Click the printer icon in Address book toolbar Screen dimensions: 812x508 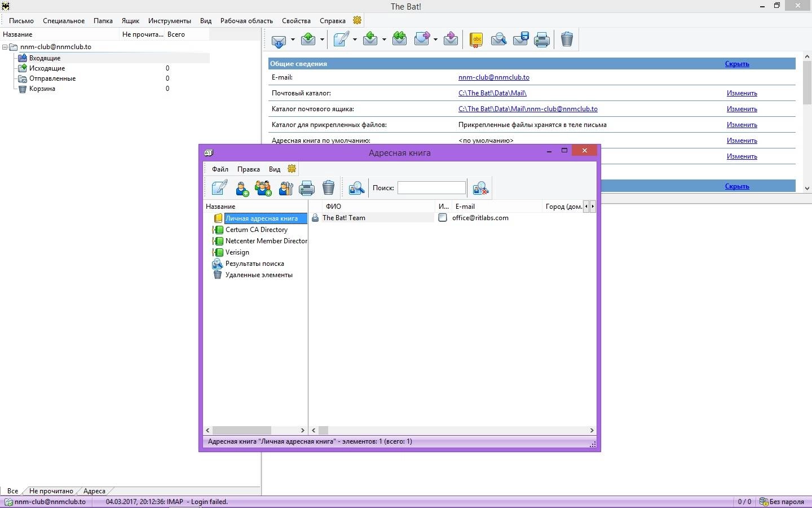point(307,188)
